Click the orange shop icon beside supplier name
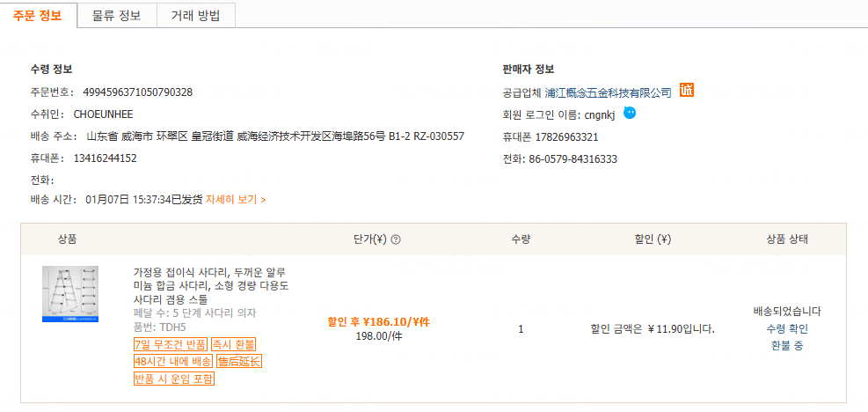This screenshot has height=412, width=868. [x=688, y=91]
